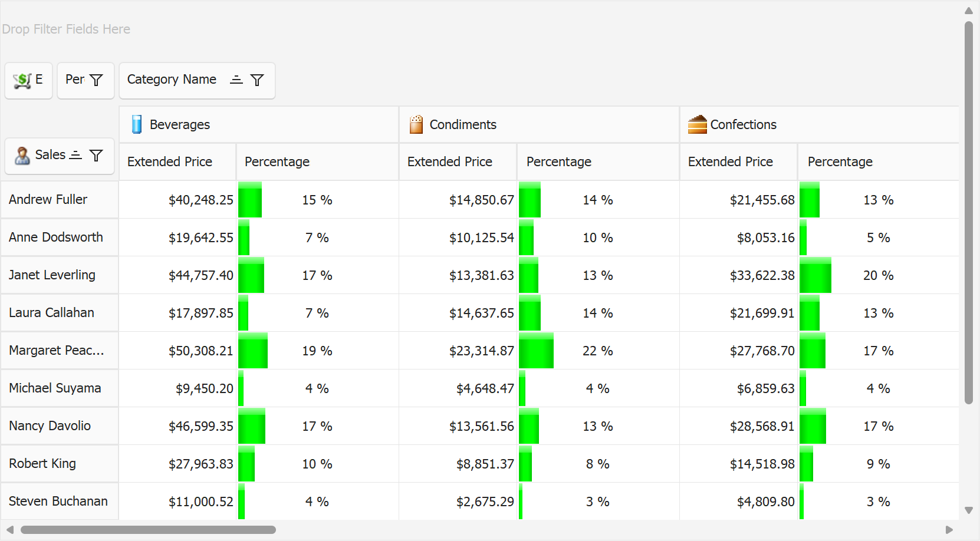
Task: Click Margaret Peacock's Condiments 22% bar
Action: [x=536, y=351]
